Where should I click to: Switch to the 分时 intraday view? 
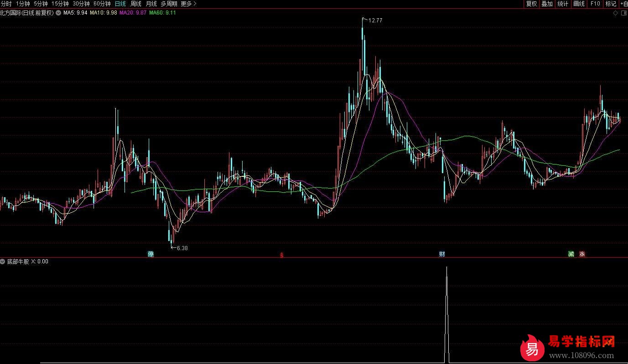tap(6, 4)
